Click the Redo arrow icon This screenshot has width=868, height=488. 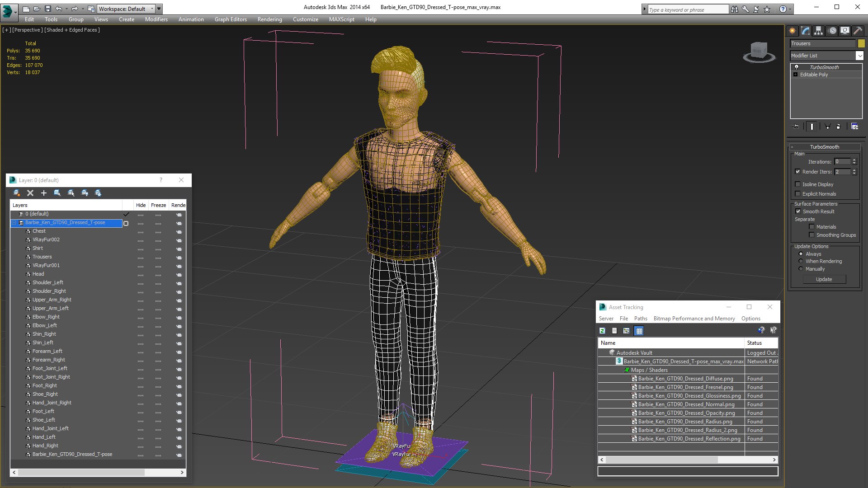(x=75, y=9)
